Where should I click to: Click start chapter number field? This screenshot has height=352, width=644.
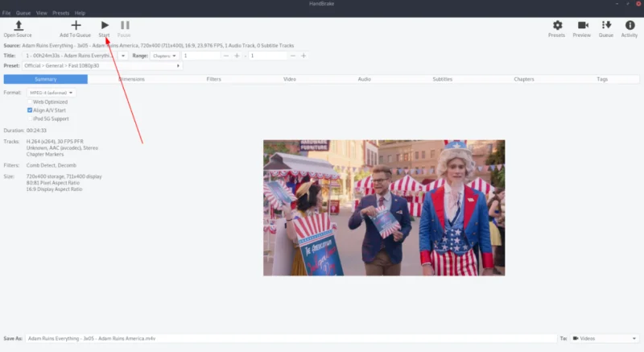point(201,56)
